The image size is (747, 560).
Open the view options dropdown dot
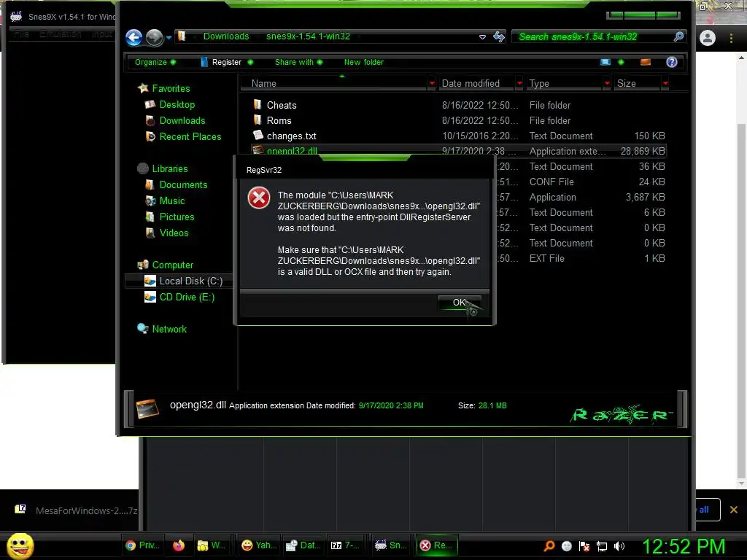click(621, 62)
